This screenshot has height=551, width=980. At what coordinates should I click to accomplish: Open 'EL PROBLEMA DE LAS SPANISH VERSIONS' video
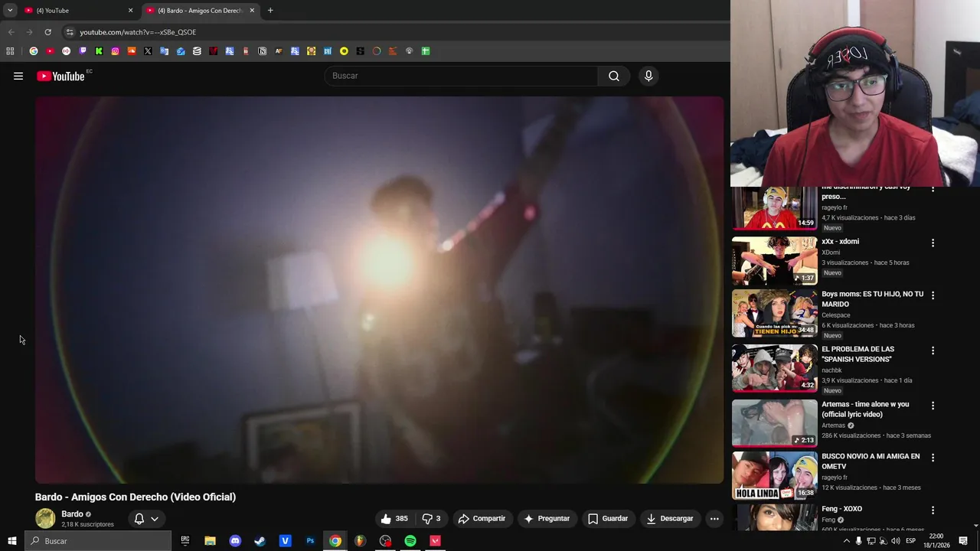point(857,354)
